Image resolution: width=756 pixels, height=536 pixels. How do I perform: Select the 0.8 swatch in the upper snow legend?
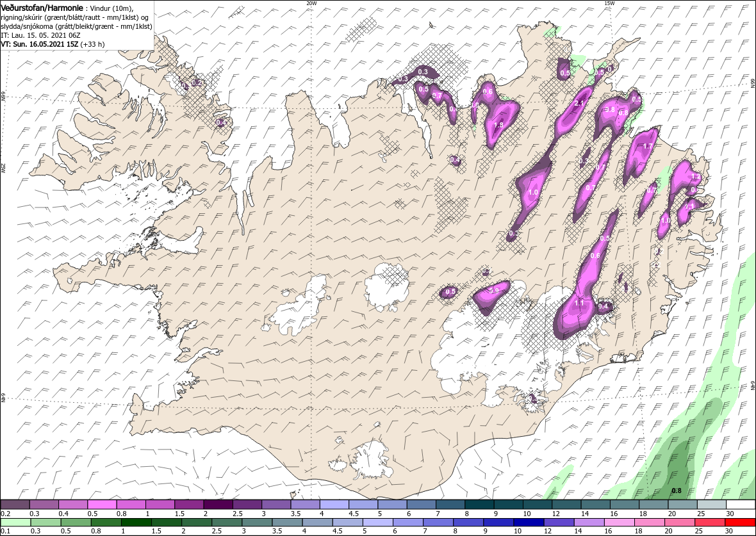pos(131,504)
